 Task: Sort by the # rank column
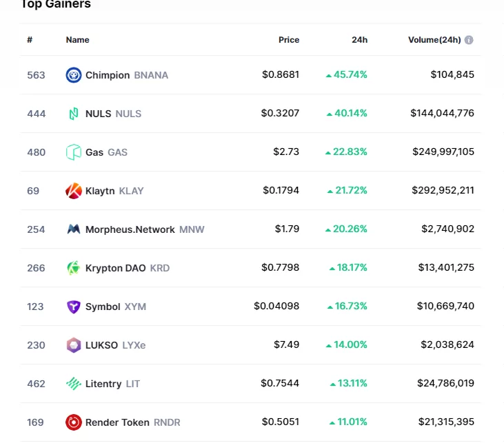point(30,40)
